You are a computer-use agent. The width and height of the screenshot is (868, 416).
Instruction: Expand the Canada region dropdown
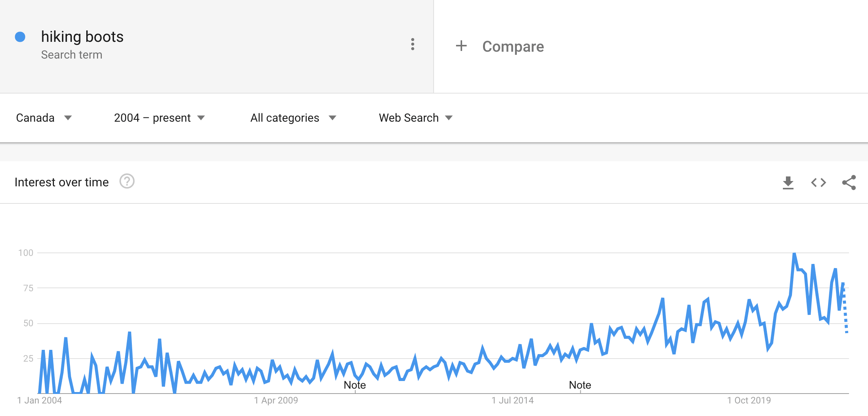pos(44,118)
